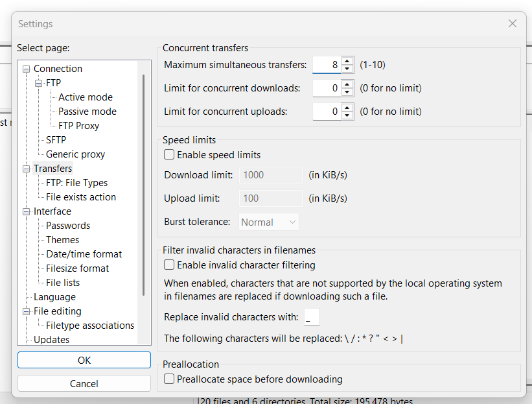Image resolution: width=532 pixels, height=404 pixels.
Task: Enable preallocate space before downloading
Action: point(168,379)
